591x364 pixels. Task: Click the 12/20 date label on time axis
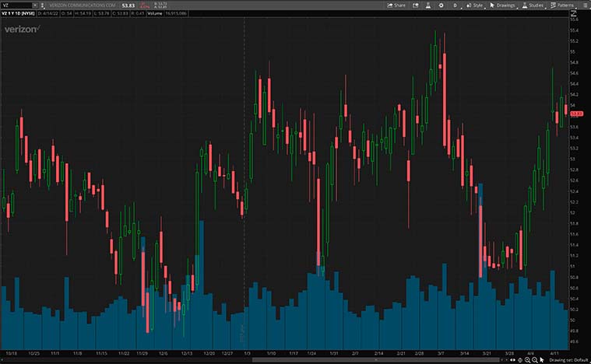(x=209, y=353)
